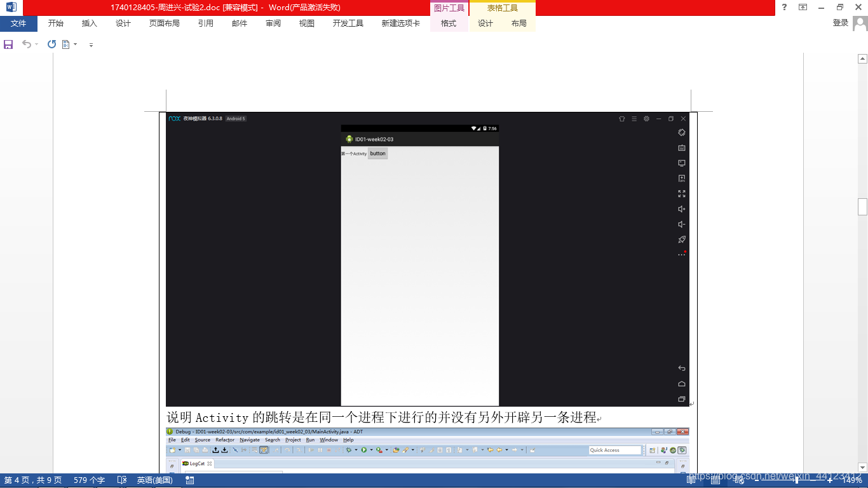This screenshot has height=488, width=868.
Task: Switch to the 开始 ribbon tab
Action: pos(56,24)
